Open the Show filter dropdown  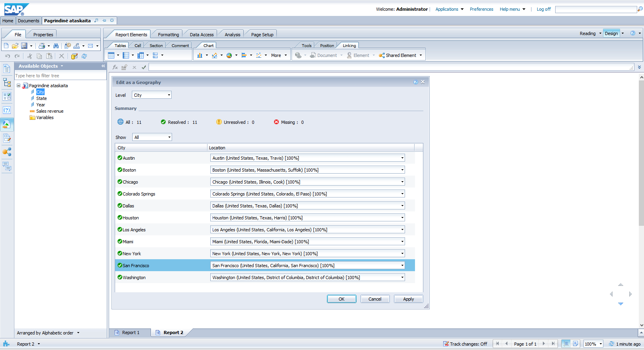pyautogui.click(x=152, y=137)
